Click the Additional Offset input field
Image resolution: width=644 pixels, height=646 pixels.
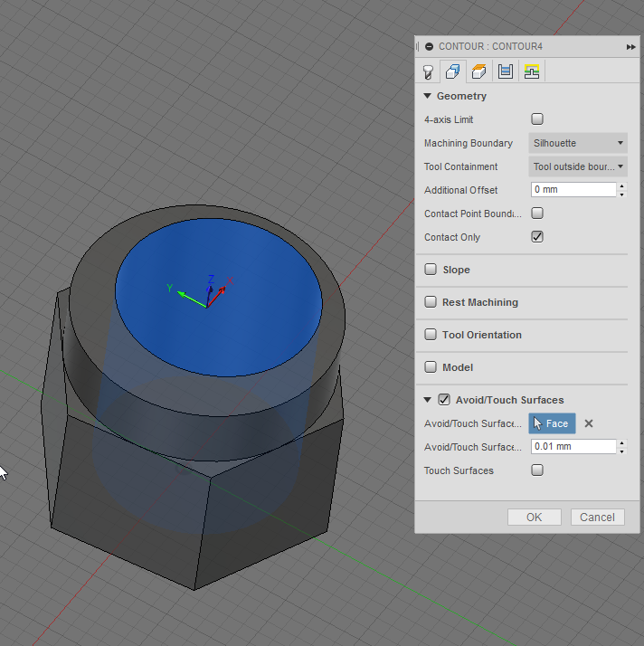[x=573, y=190]
